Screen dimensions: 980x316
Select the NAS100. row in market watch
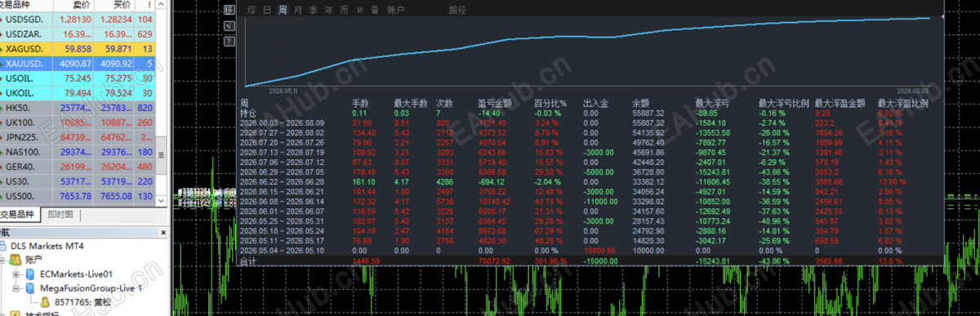pos(78,152)
